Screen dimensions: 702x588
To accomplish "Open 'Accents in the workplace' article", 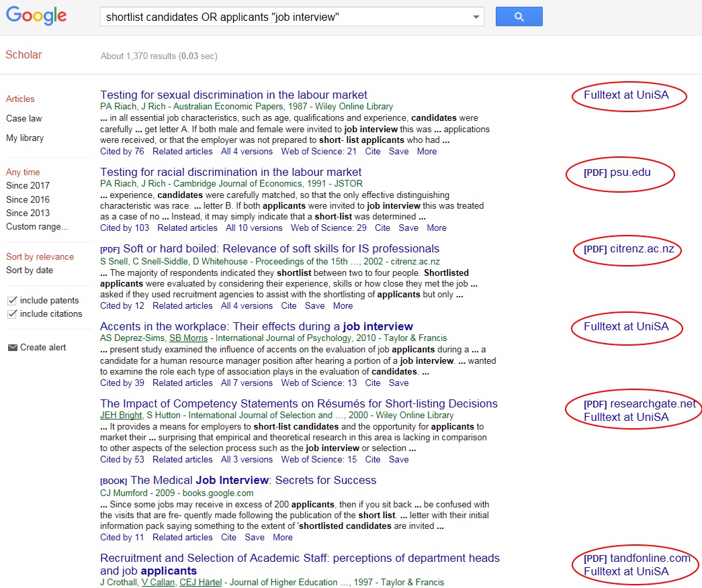I will pos(257,326).
